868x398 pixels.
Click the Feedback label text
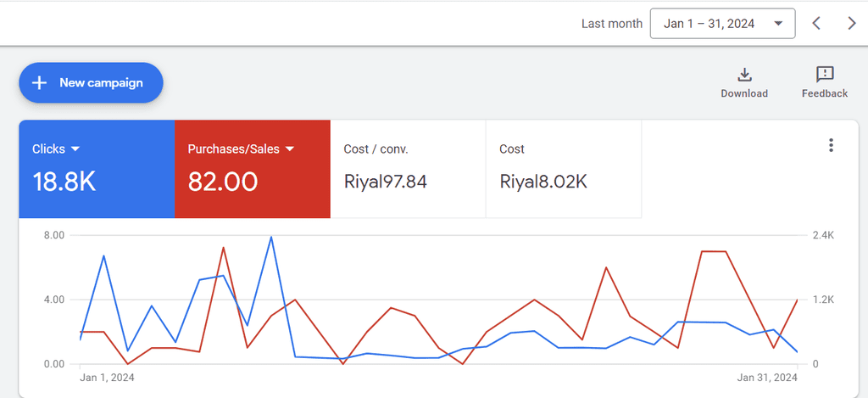[825, 93]
